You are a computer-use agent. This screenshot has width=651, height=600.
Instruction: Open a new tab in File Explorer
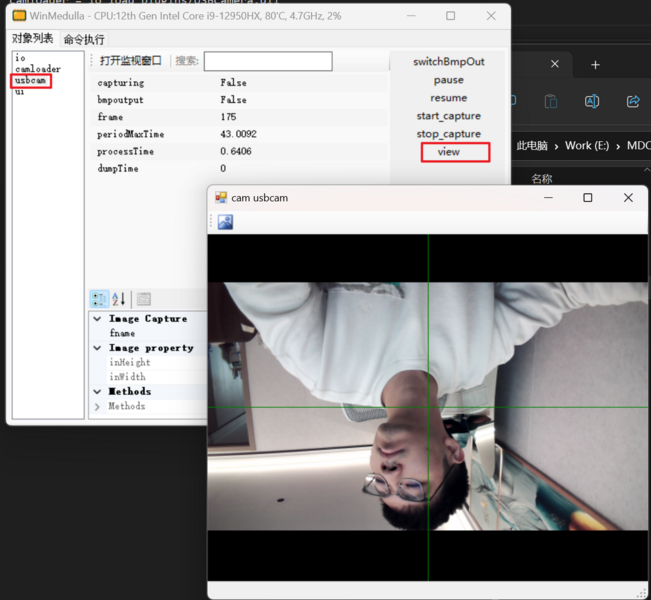[595, 65]
